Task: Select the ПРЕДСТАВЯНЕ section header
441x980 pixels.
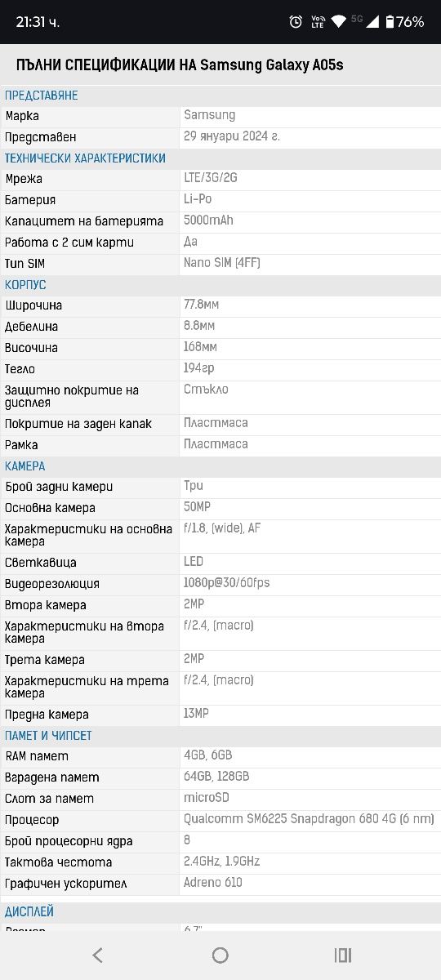Action: (41, 96)
